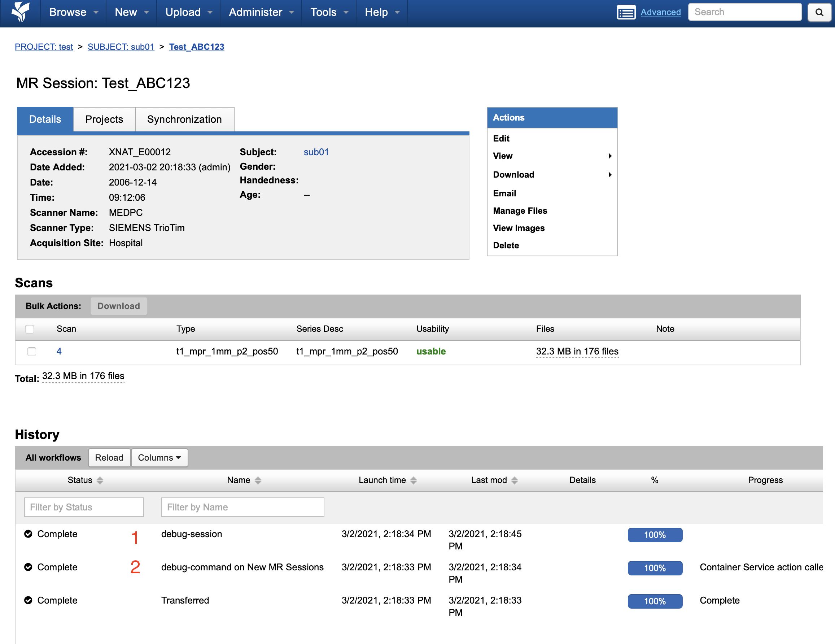The height and width of the screenshot is (644, 835).
Task: Click debug-session Complete status checkmark icon
Action: pos(28,534)
